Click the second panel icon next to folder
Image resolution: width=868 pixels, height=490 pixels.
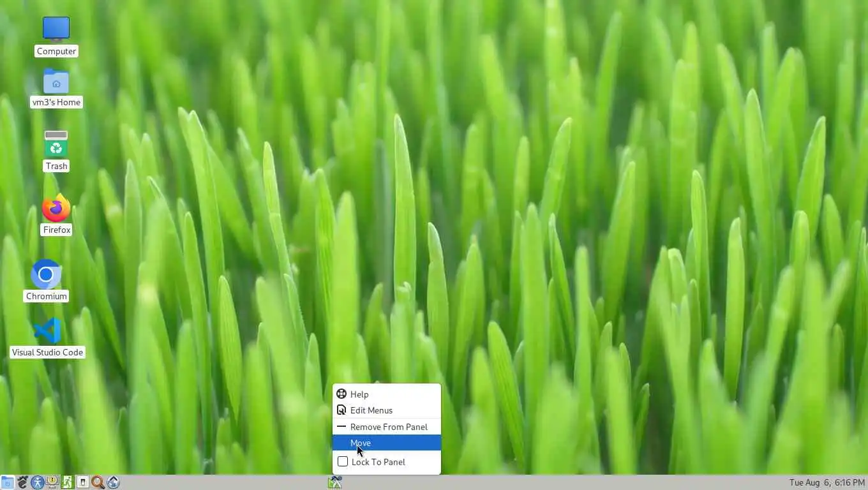click(23, 482)
